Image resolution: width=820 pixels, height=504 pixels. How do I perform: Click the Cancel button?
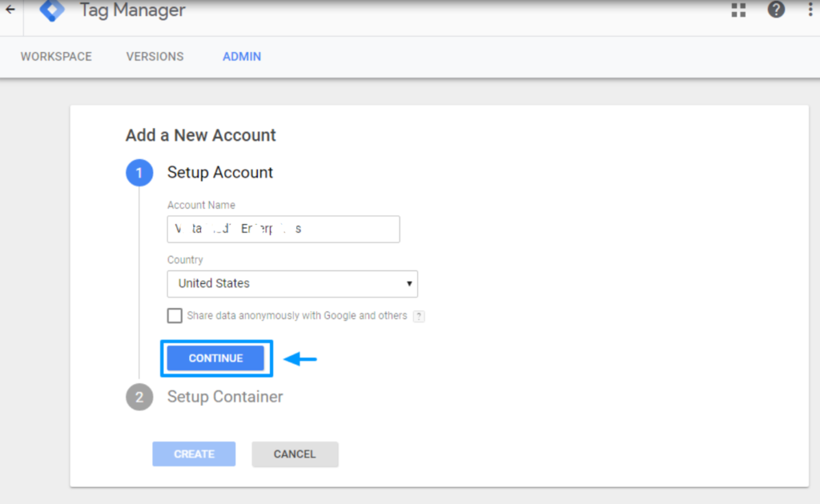[x=295, y=454]
